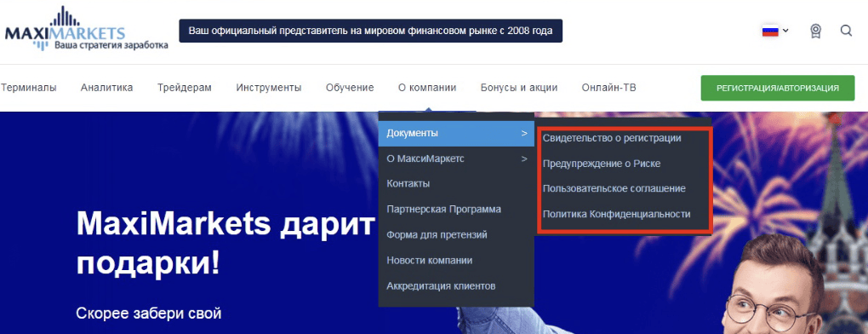Open the Инструменты menu
The height and width of the screenshot is (334, 868).
[x=268, y=88]
